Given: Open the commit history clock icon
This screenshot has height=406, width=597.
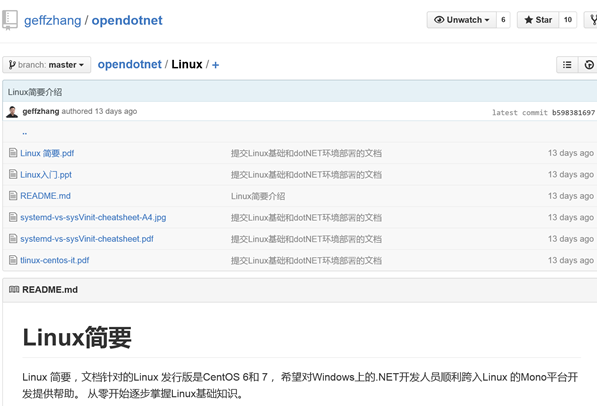Looking at the screenshot, I should (588, 65).
